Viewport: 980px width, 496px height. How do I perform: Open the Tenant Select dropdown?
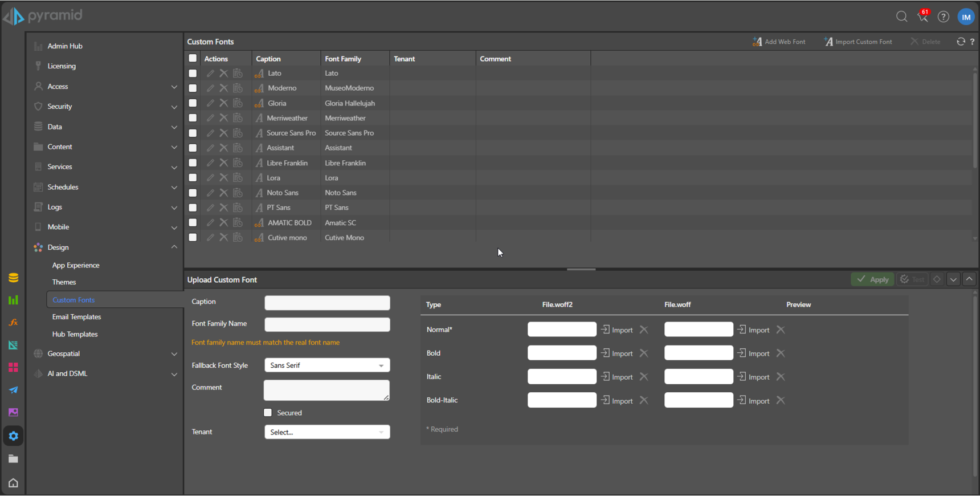(x=327, y=432)
